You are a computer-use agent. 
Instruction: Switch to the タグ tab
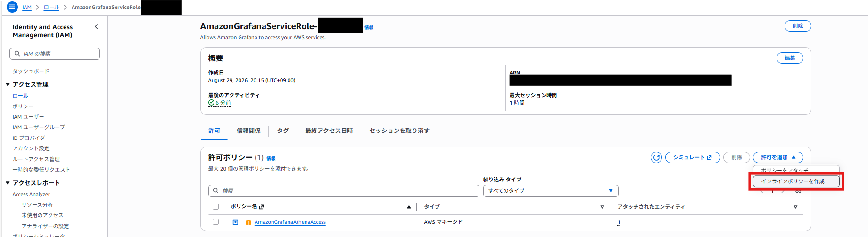pos(283,131)
